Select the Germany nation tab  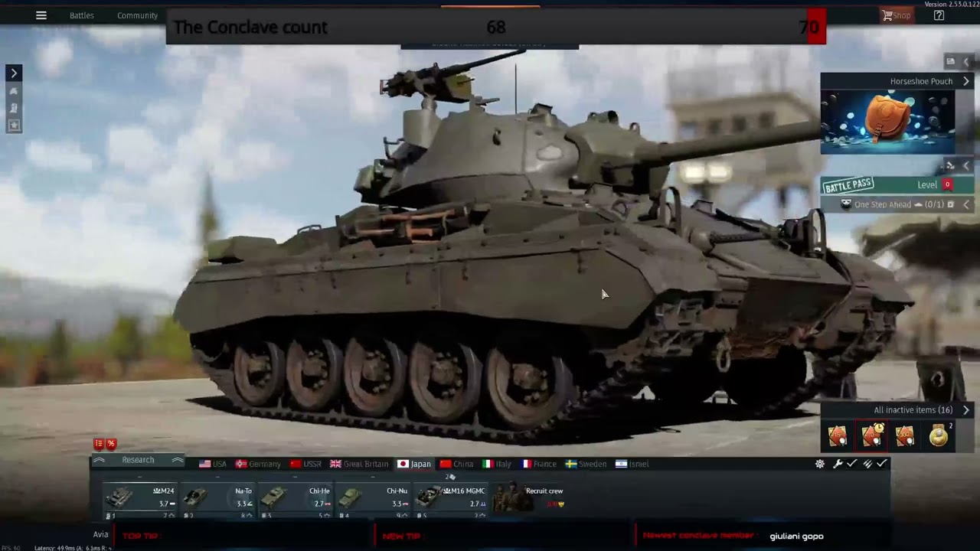pos(258,464)
